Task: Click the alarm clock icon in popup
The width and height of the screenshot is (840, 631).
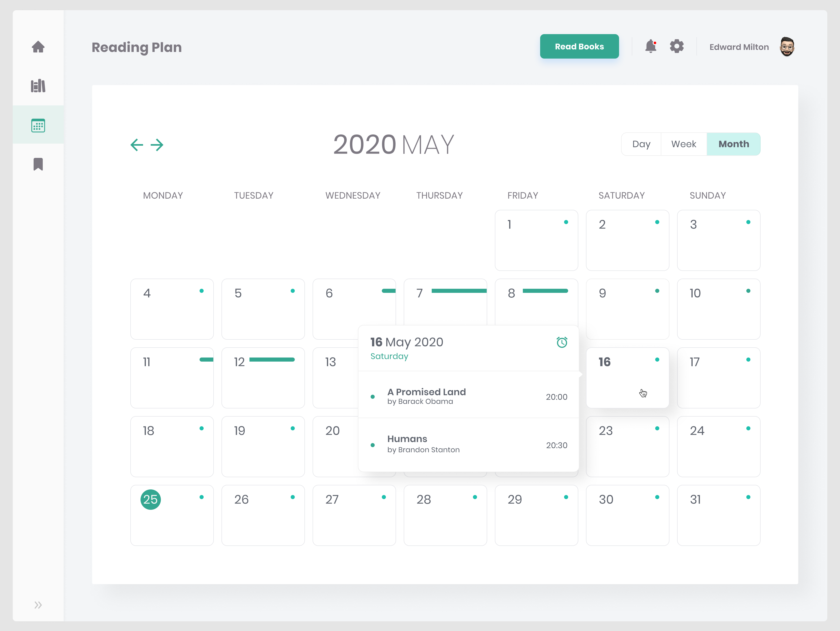Action: click(x=562, y=342)
